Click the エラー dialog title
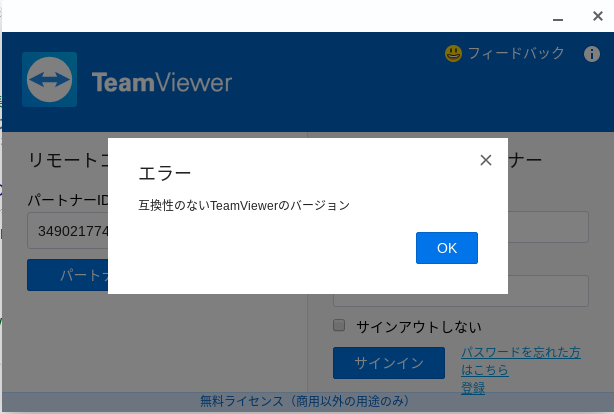Viewport: 614px width, 414px height. [x=164, y=173]
